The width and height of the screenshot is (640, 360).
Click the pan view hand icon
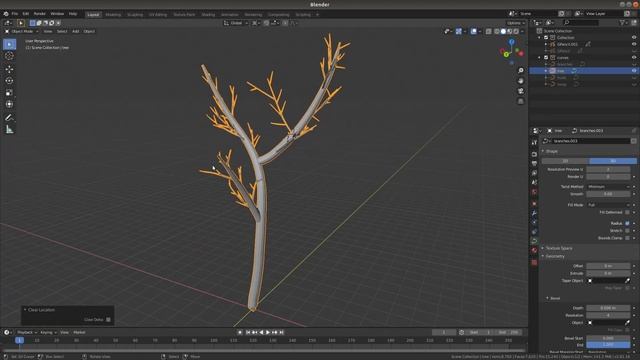pos(521,81)
